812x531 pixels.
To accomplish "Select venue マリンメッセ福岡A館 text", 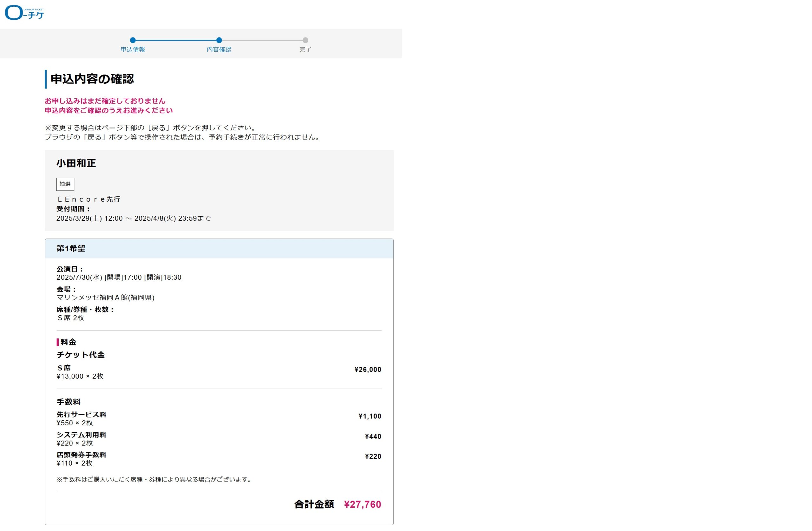I will (105, 298).
